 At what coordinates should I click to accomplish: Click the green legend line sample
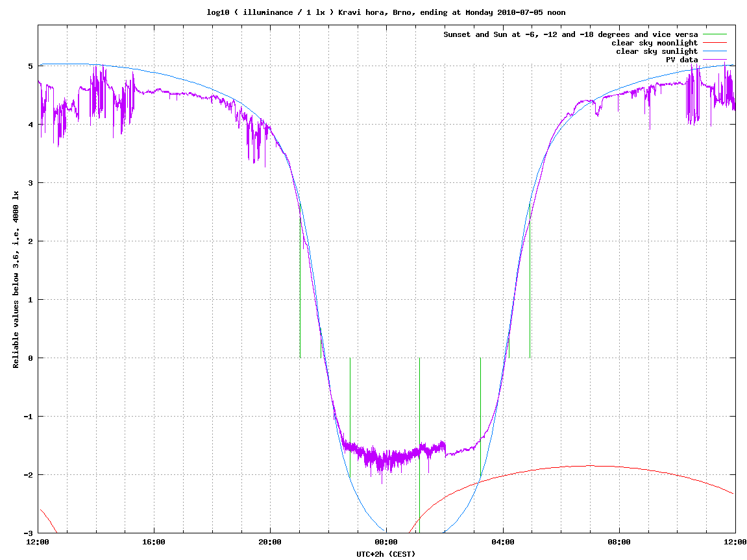pos(715,34)
